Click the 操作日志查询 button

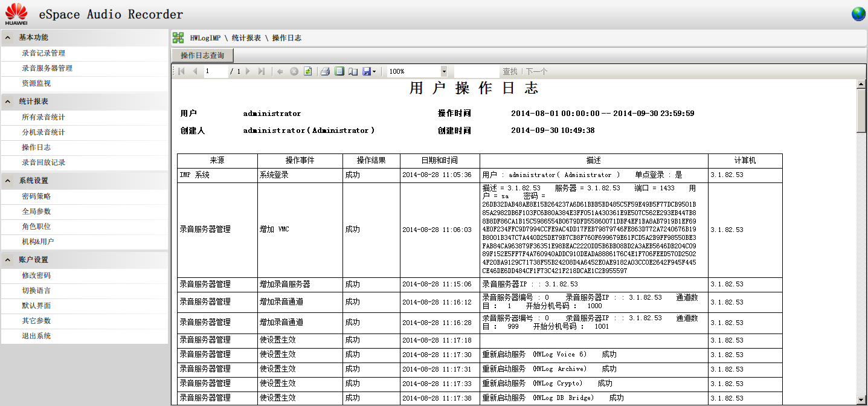click(202, 56)
